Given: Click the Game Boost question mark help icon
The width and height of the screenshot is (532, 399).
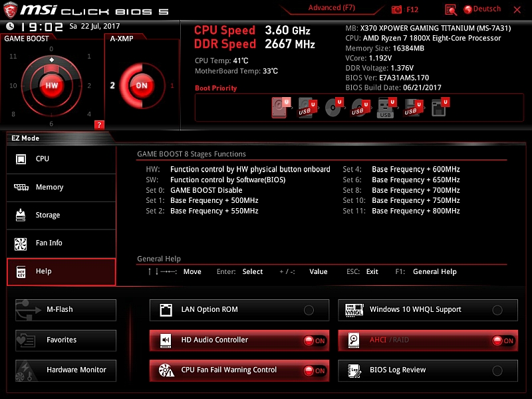Looking at the screenshot, I should (99, 125).
